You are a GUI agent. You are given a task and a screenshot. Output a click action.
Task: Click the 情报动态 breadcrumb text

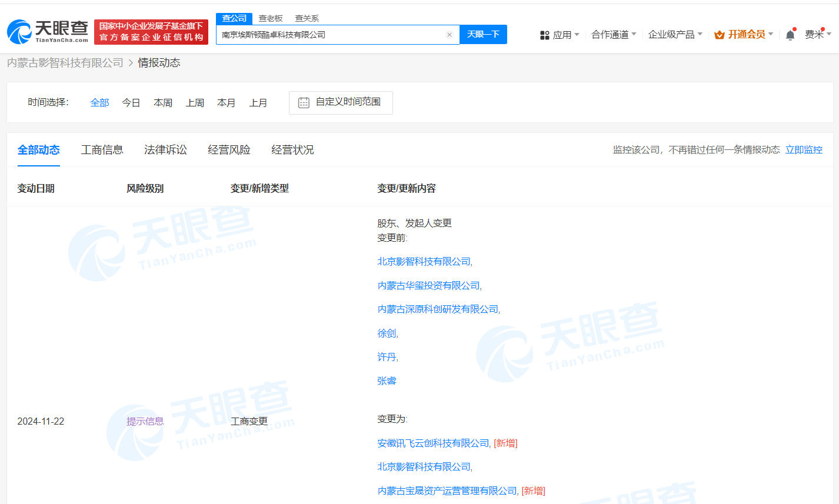coord(159,63)
